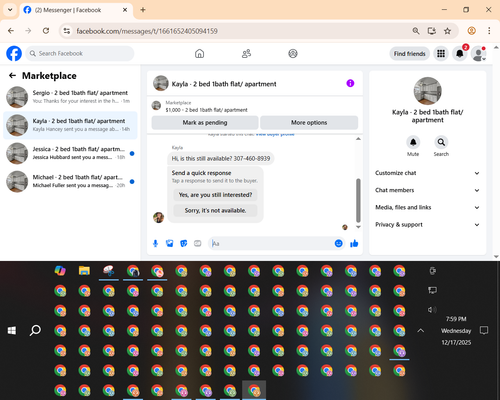Open Jessica's apartment conversation
This screenshot has width=500, height=400.
pyautogui.click(x=70, y=153)
